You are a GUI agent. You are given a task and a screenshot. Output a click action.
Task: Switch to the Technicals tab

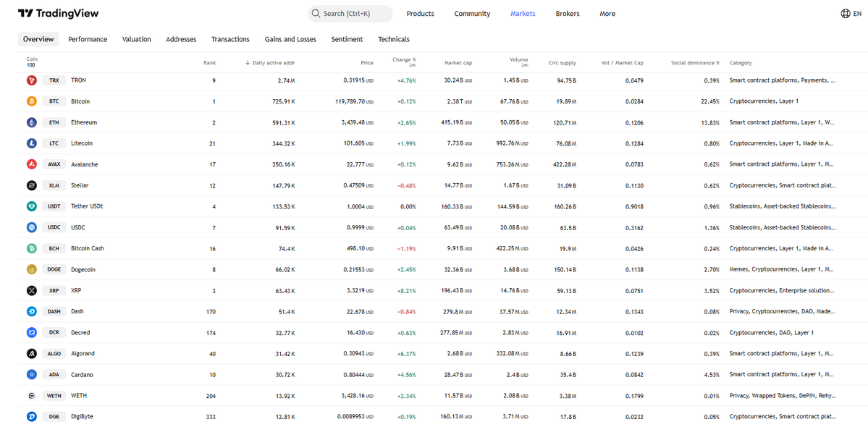pyautogui.click(x=394, y=39)
